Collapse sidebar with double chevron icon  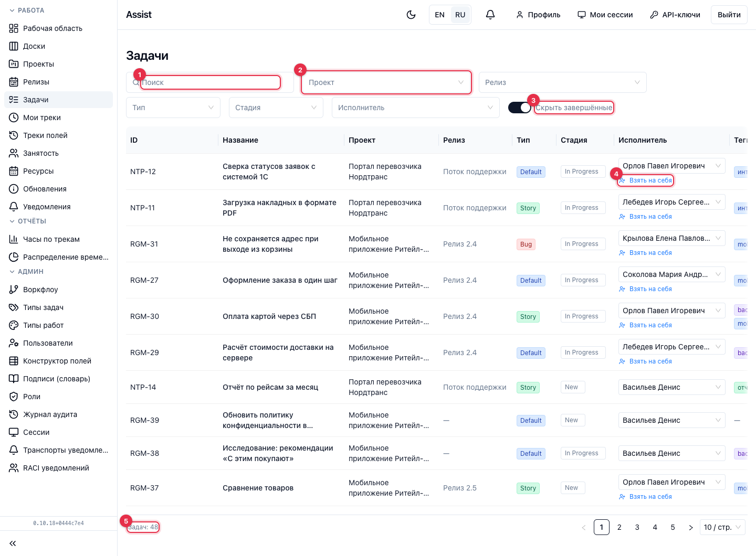(13, 543)
